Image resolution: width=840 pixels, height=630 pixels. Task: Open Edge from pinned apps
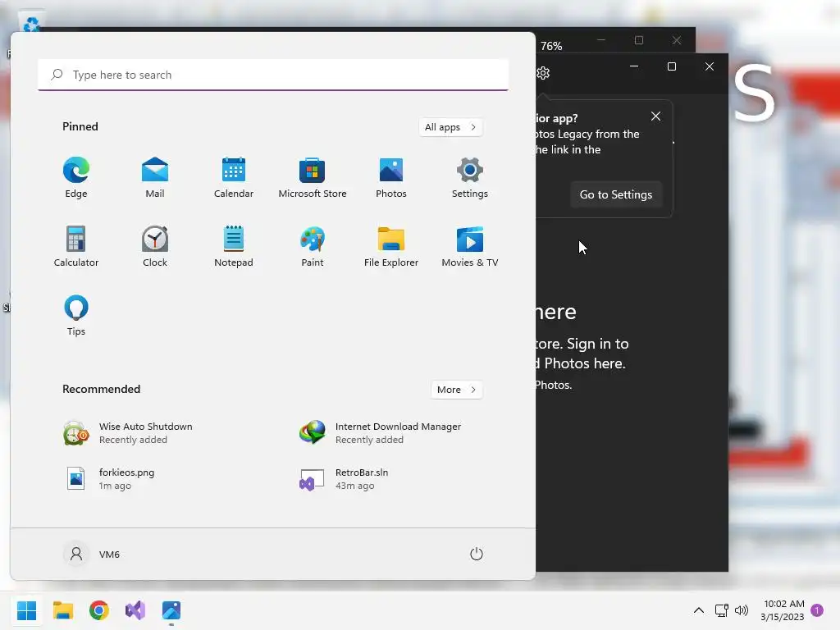pos(76,178)
